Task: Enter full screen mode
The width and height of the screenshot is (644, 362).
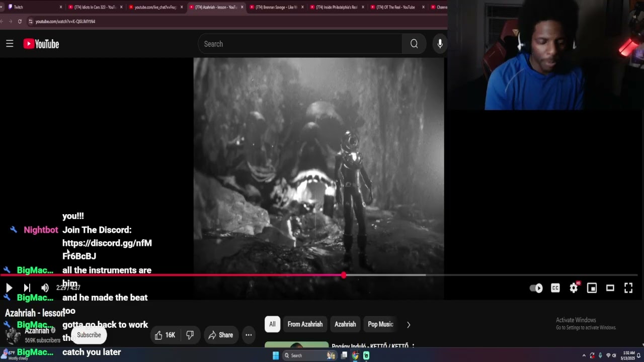Action: [x=628, y=288]
